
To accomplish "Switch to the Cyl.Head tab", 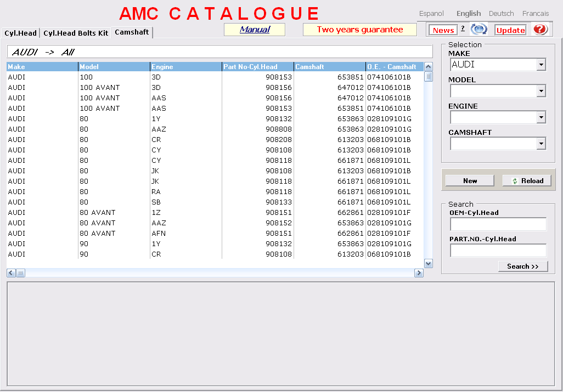I will (20, 33).
